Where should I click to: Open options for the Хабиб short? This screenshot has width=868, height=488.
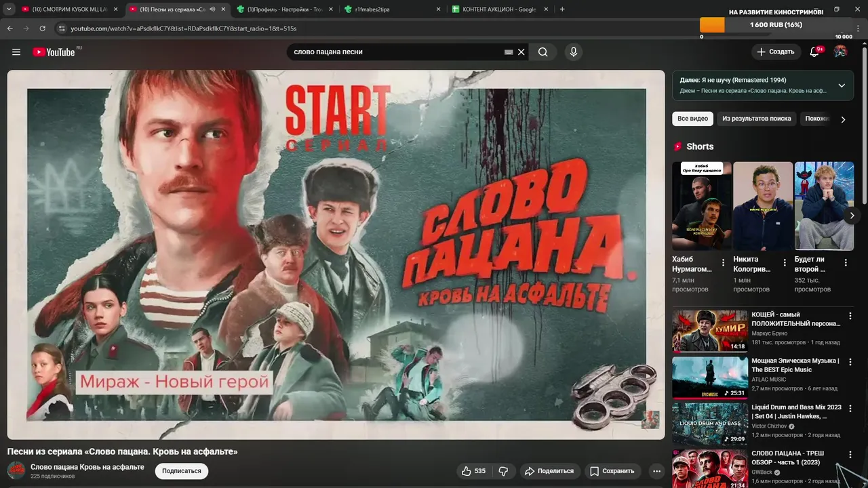tap(723, 262)
